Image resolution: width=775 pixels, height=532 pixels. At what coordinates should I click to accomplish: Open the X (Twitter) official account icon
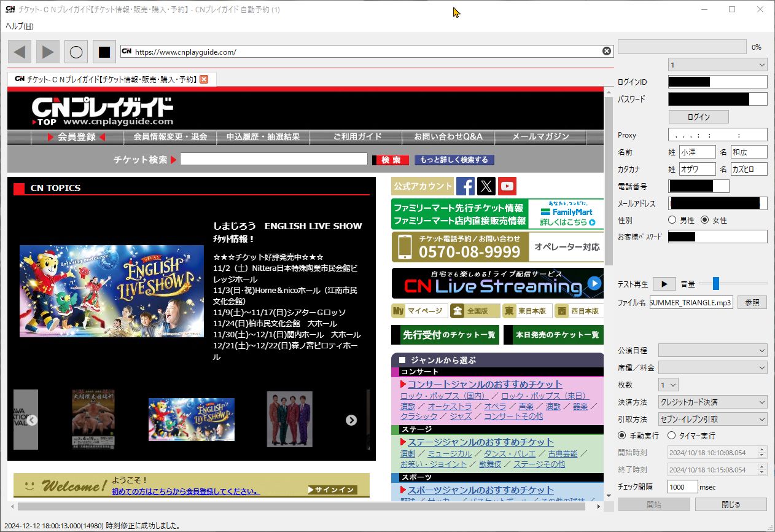point(486,186)
